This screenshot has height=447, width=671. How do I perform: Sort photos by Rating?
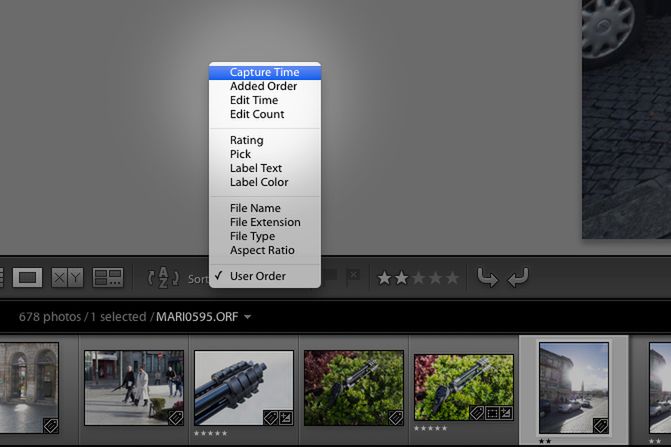pos(265,140)
